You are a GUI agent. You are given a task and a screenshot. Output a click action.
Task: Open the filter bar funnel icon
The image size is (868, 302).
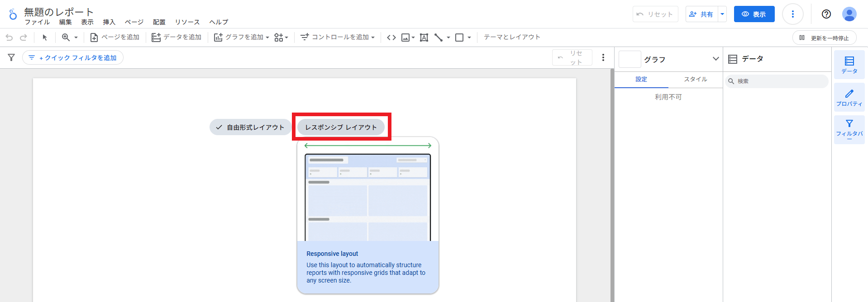[x=11, y=57]
